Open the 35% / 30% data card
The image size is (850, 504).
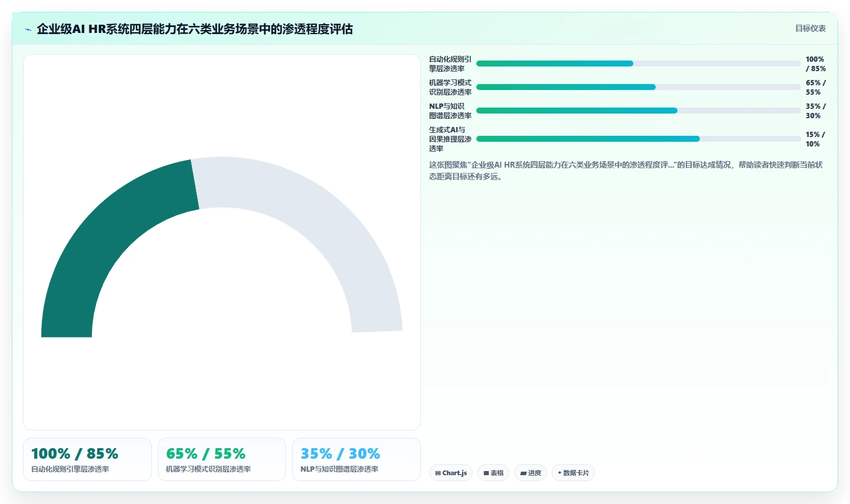(x=356, y=459)
